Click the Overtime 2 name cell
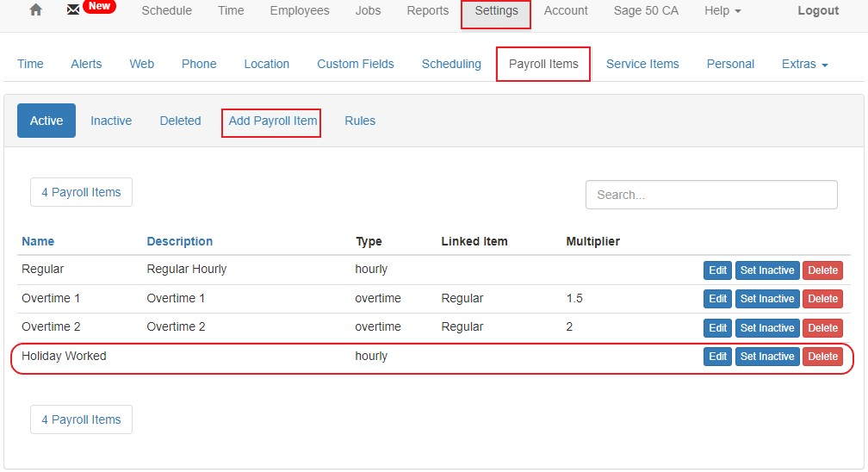This screenshot has height=472, width=868. pos(51,326)
